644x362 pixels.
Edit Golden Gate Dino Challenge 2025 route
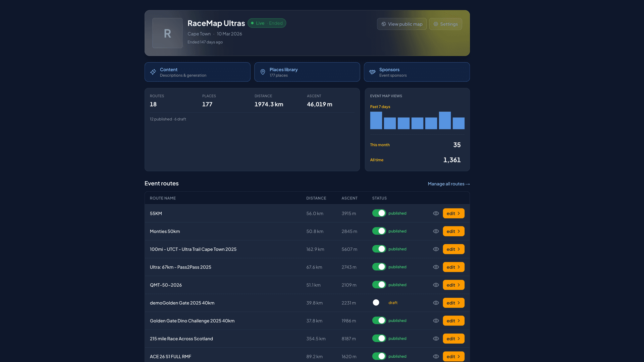tap(453, 321)
